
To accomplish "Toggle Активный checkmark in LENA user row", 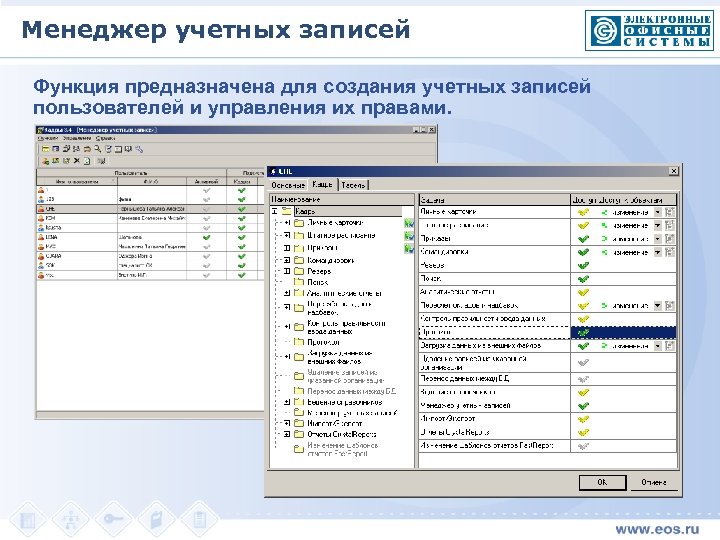I will [x=206, y=237].
